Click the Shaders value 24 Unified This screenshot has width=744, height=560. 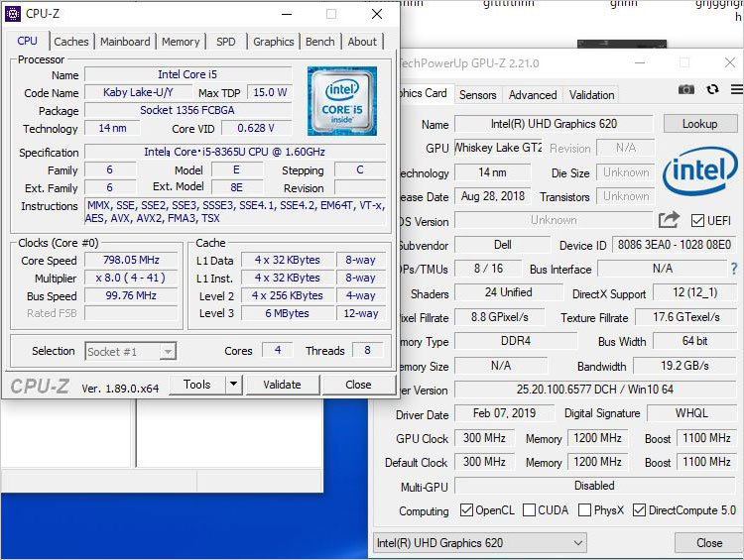[x=508, y=292]
